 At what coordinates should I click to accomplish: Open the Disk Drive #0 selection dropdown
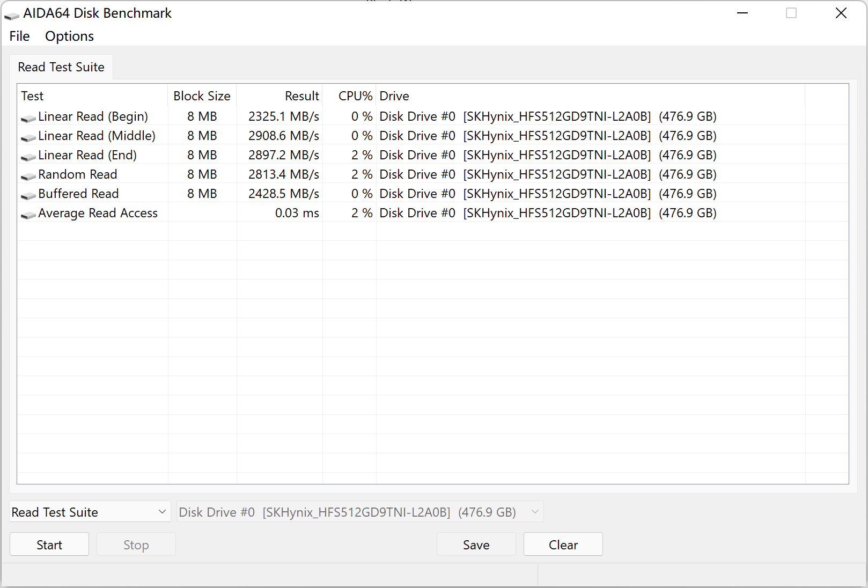[x=360, y=512]
